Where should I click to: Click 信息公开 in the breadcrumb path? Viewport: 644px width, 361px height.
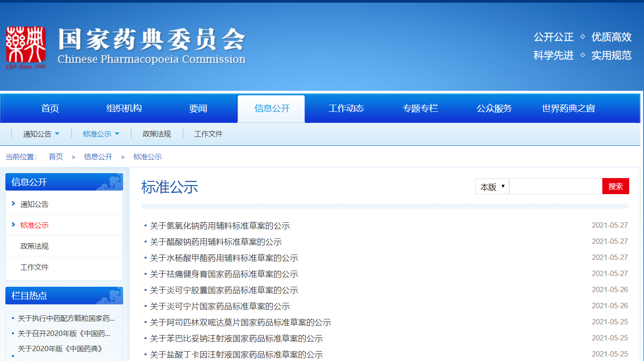click(x=98, y=157)
